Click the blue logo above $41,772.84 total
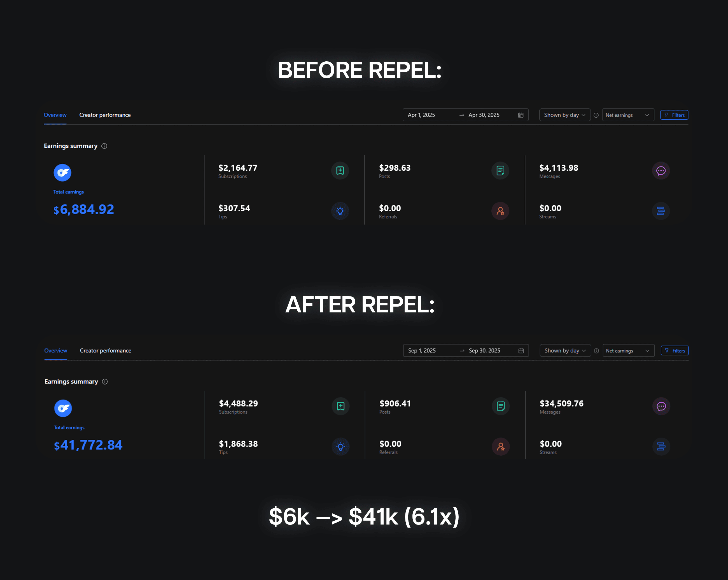 (63, 409)
